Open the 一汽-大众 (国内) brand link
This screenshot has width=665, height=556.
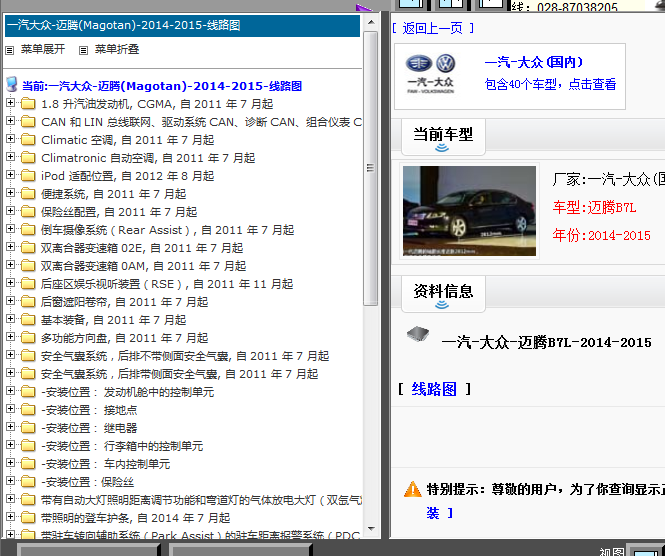(x=534, y=62)
